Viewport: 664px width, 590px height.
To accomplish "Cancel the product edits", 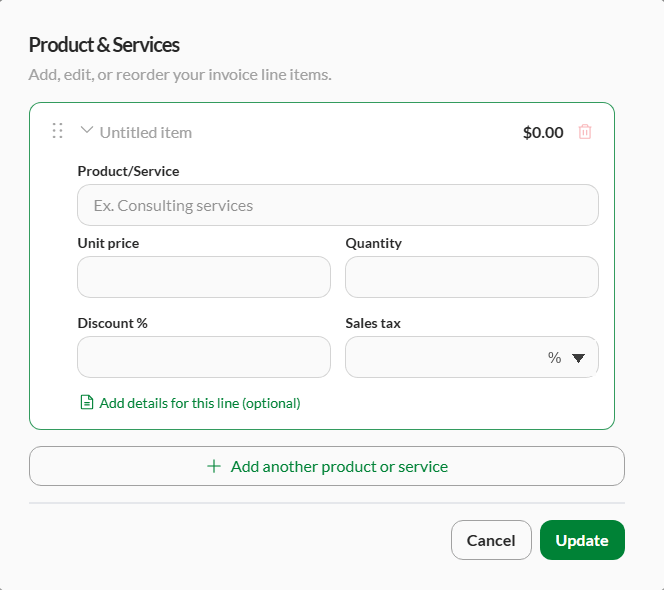I will click(x=491, y=540).
